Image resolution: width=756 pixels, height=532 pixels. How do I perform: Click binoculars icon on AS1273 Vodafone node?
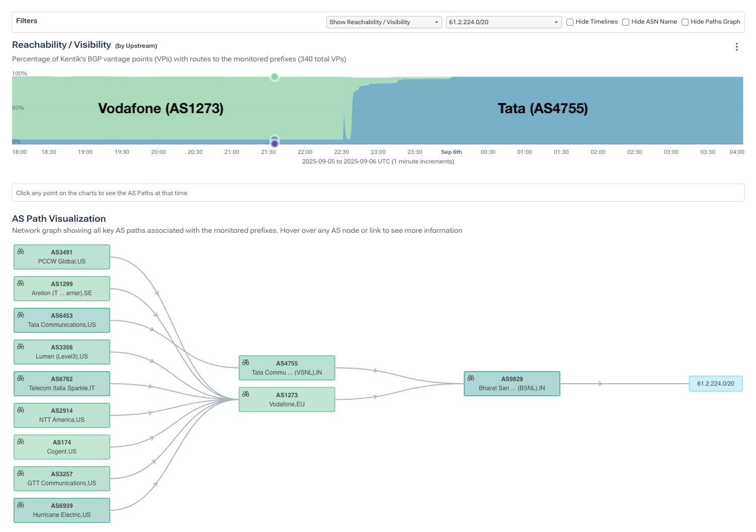(245, 394)
